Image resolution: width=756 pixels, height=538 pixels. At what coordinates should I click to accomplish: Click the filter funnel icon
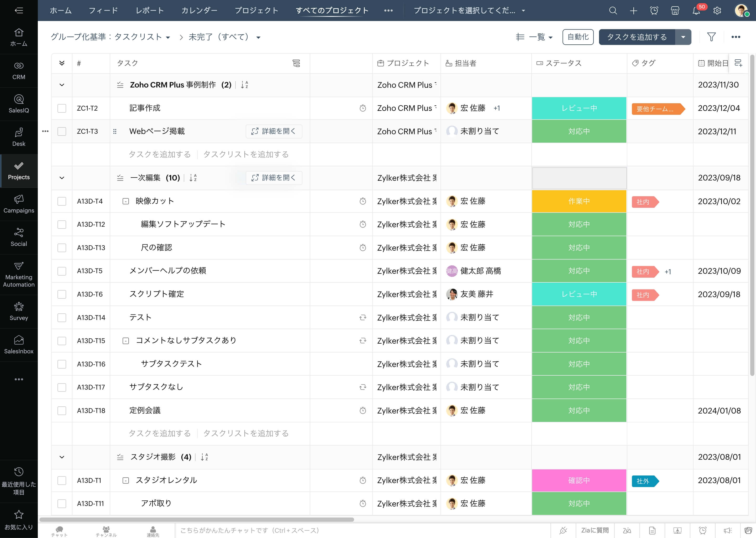click(712, 37)
